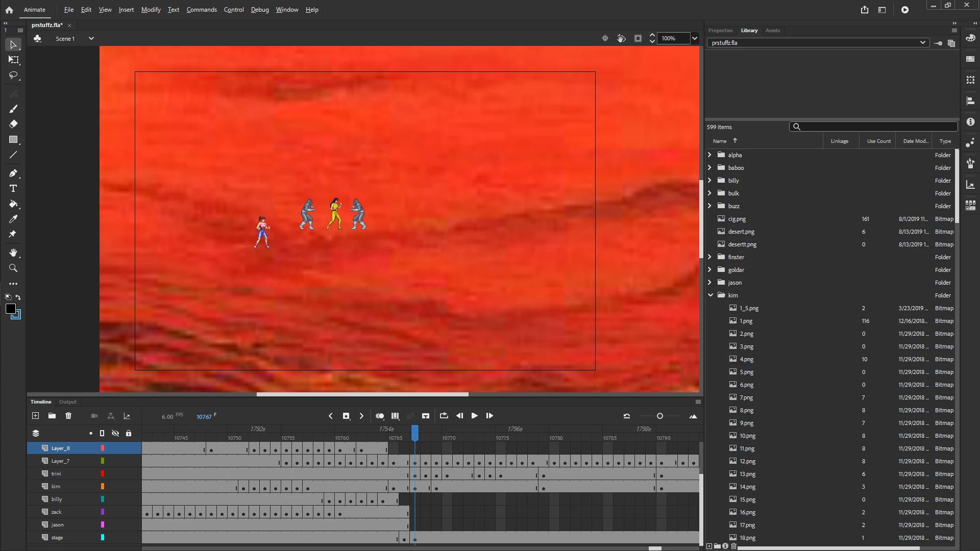980x551 pixels.
Task: Open the Scene 1 dropdown
Action: pos(91,39)
